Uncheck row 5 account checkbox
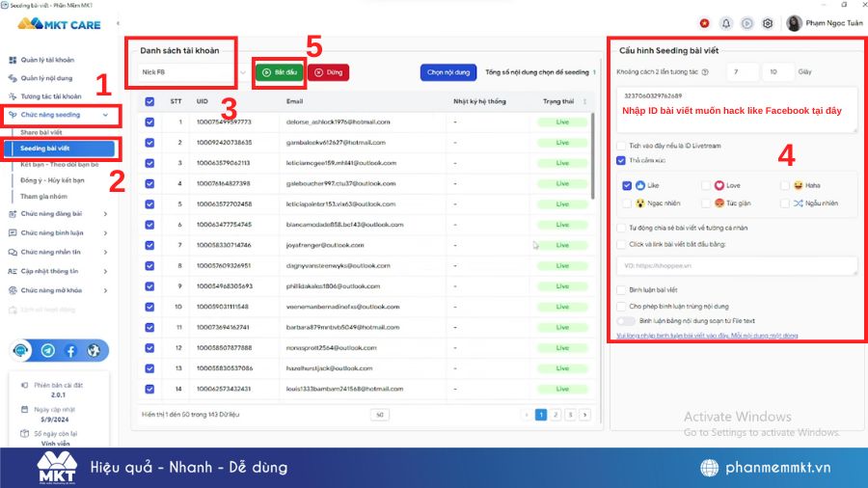The width and height of the screenshot is (868, 488). [x=149, y=204]
